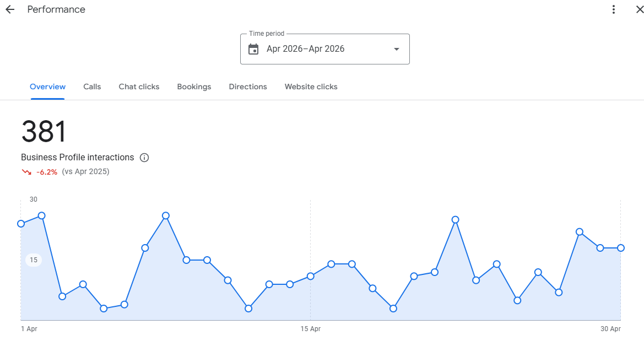The width and height of the screenshot is (644, 346).
Task: Open the Directions tab
Action: [248, 86]
